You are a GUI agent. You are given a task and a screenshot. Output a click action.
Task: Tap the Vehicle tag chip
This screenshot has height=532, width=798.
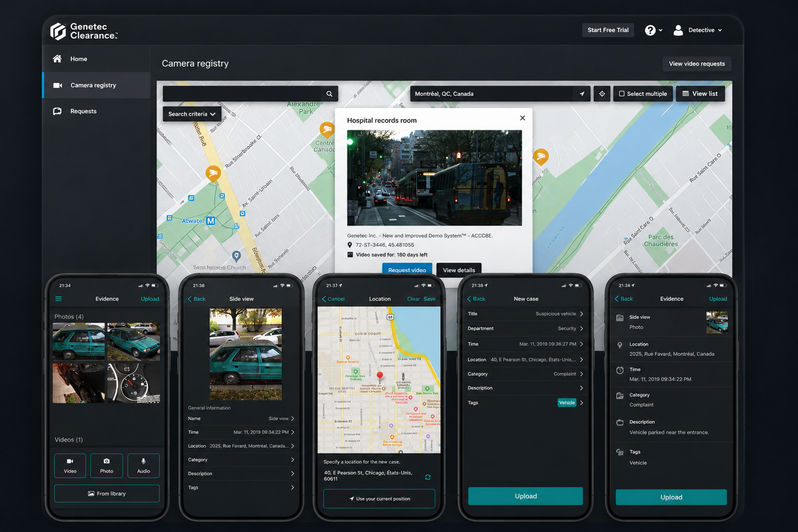[567, 403]
